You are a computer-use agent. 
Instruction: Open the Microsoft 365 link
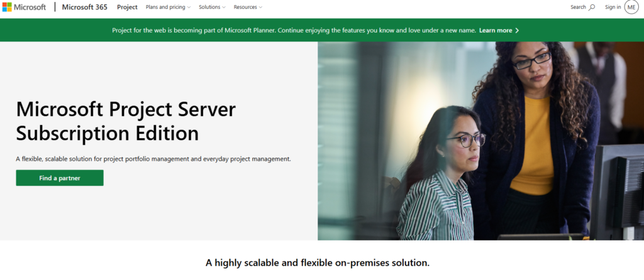pyautogui.click(x=85, y=7)
